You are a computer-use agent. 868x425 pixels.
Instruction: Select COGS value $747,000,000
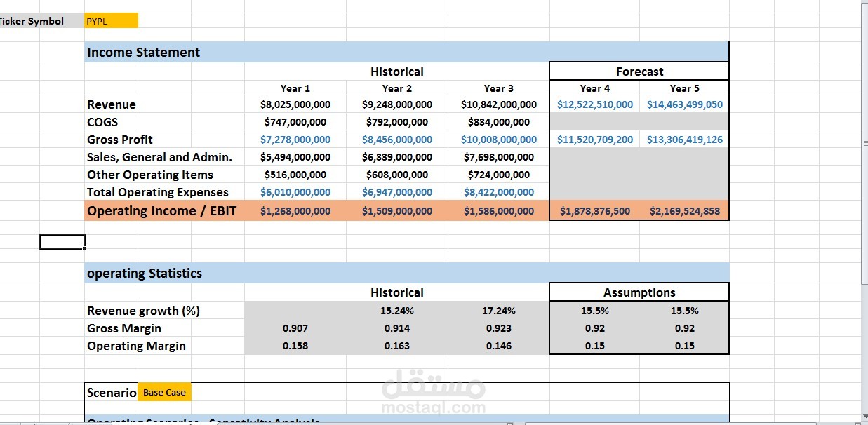point(295,122)
